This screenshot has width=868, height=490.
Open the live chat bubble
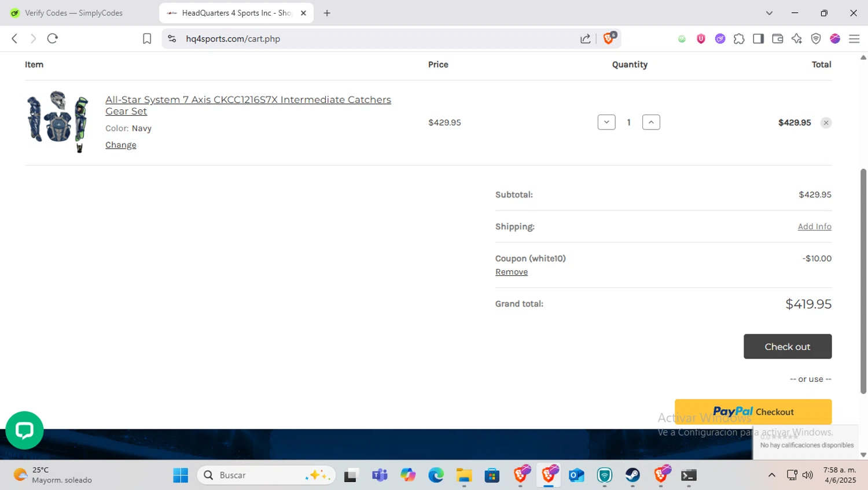24,430
